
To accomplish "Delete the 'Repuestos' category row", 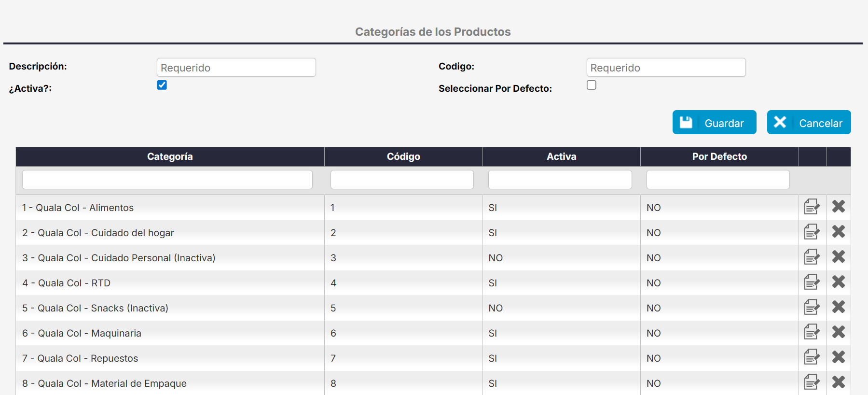I will 839,357.
